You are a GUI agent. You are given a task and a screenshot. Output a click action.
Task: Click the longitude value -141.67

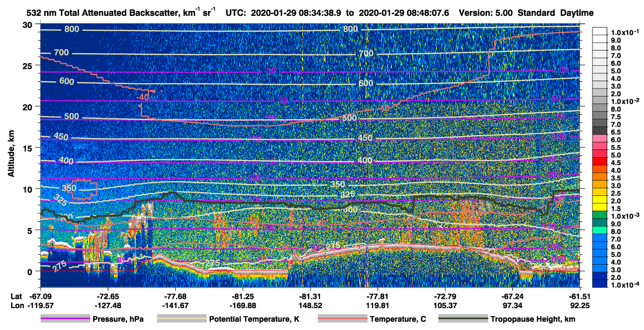coord(175,306)
